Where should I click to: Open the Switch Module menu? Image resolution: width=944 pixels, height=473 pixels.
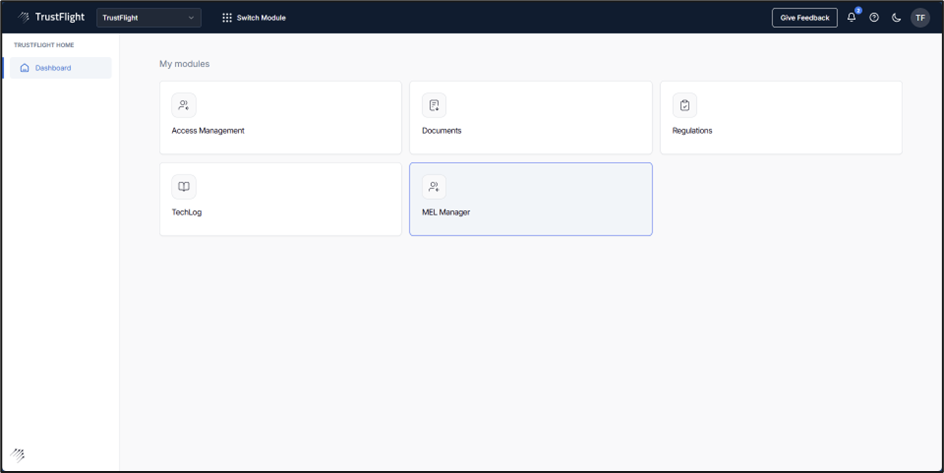[254, 17]
